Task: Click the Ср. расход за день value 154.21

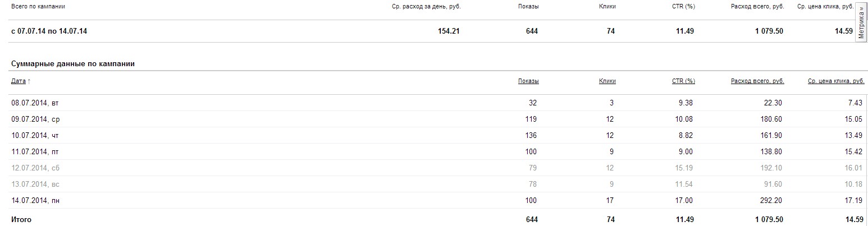Action: [449, 31]
